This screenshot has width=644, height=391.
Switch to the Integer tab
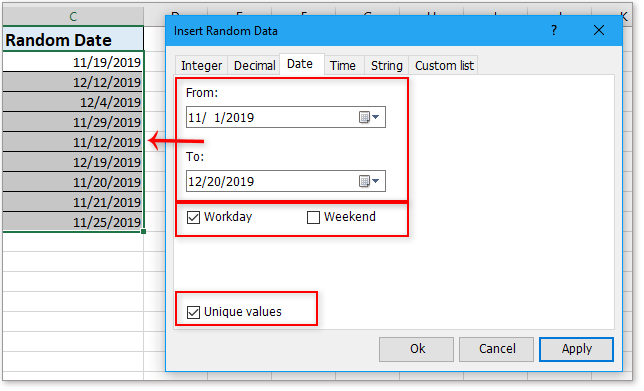pos(201,66)
